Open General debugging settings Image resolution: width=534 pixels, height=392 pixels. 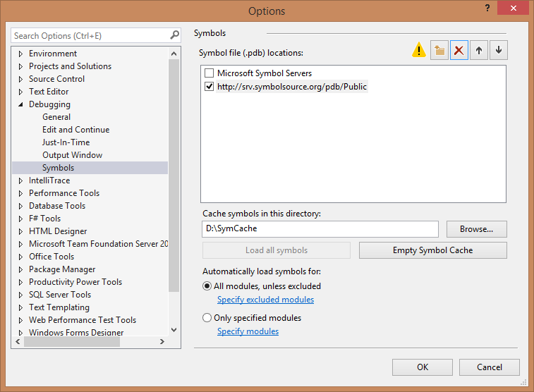[x=56, y=117]
